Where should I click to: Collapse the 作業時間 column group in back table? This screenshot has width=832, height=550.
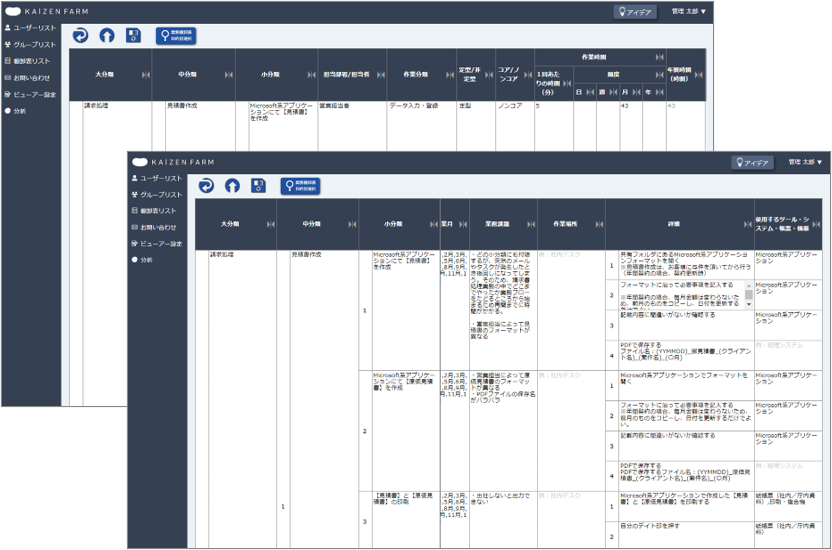(x=659, y=57)
